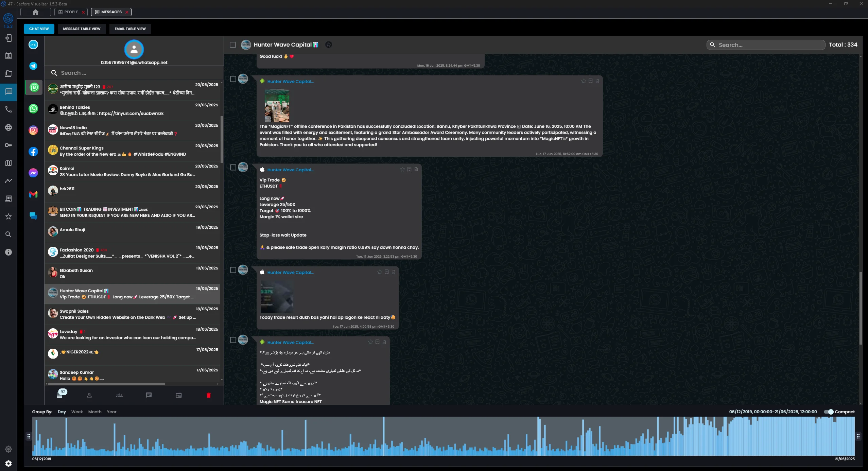Open the group chats filter icon
868x471 pixels.
point(119,395)
